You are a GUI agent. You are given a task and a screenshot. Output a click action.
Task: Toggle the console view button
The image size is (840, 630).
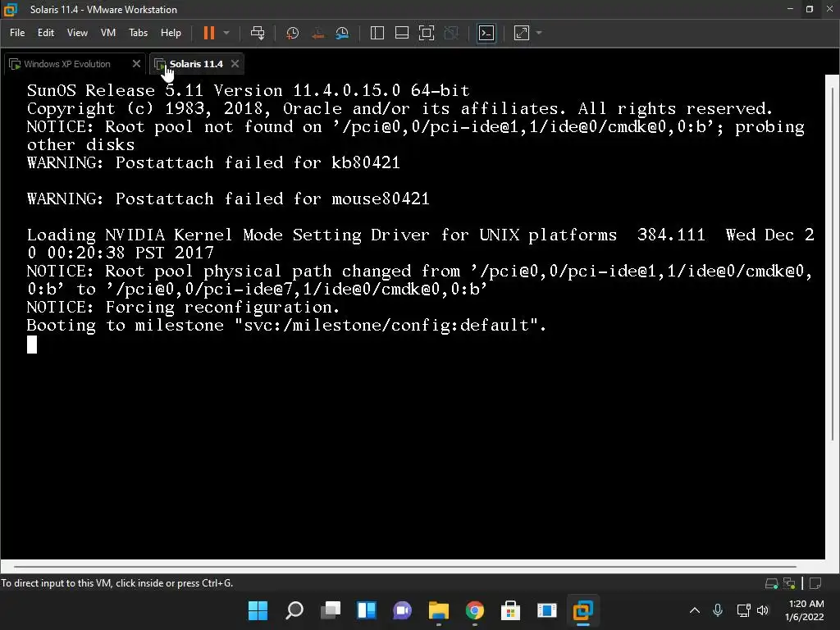coord(486,33)
